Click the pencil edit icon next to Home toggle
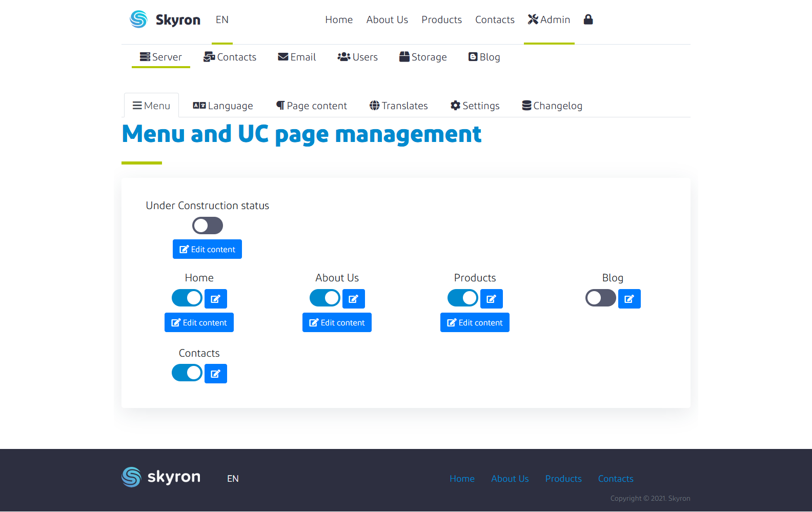The width and height of the screenshot is (812, 512). coord(216,299)
